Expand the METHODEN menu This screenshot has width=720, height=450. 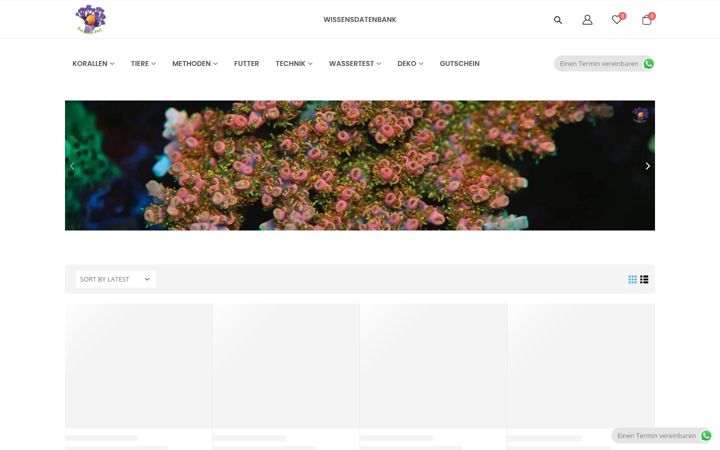[195, 63]
